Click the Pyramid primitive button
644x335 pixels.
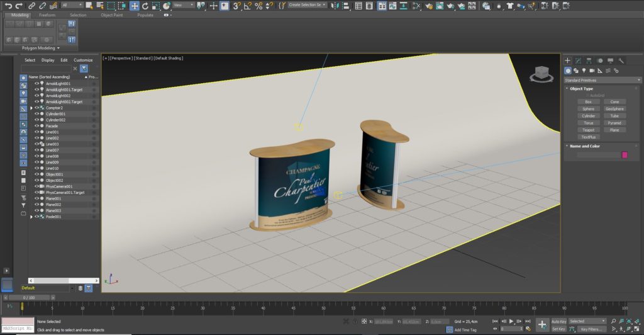click(614, 123)
